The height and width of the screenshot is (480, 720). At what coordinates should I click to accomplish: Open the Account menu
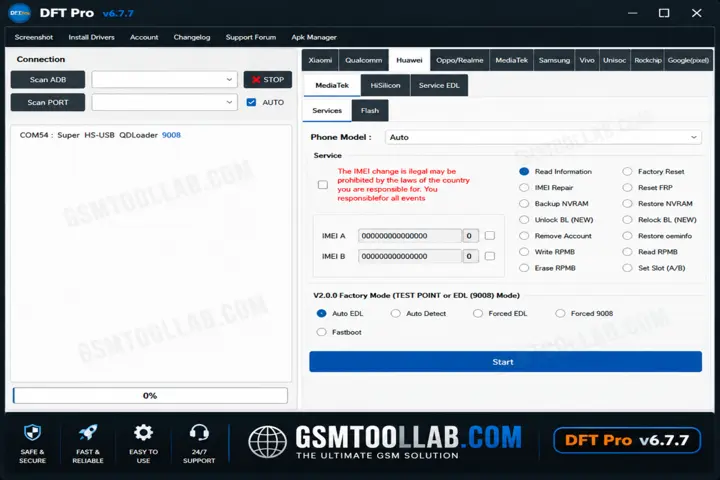144,37
